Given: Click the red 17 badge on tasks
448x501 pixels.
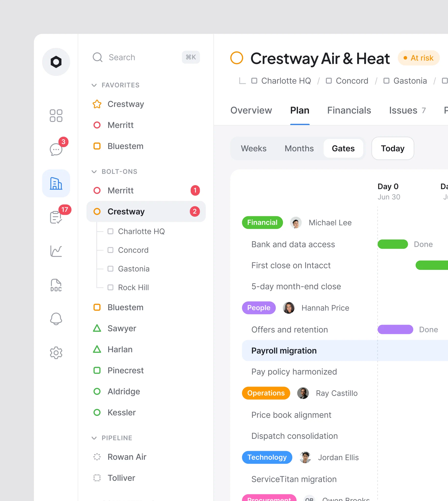Looking at the screenshot, I should [65, 210].
